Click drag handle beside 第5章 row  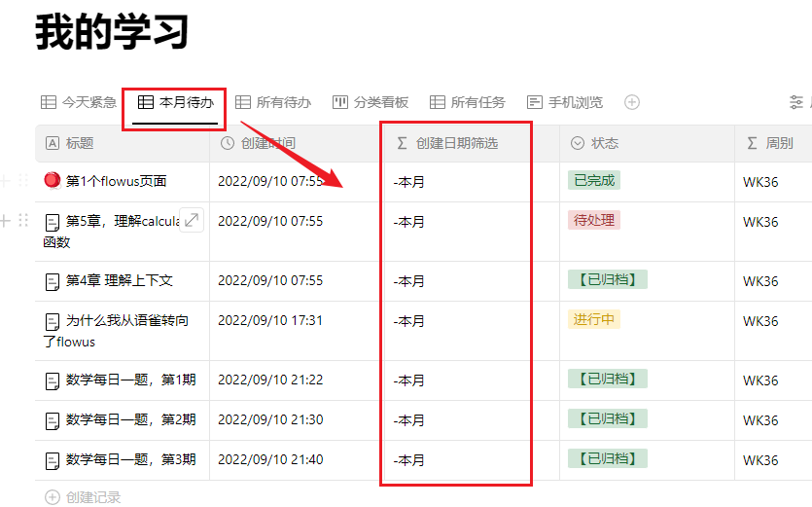click(x=22, y=221)
